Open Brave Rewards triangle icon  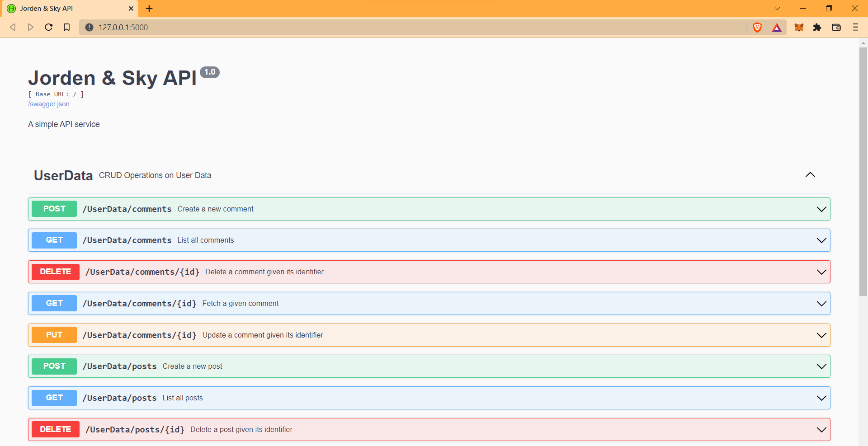(x=777, y=27)
